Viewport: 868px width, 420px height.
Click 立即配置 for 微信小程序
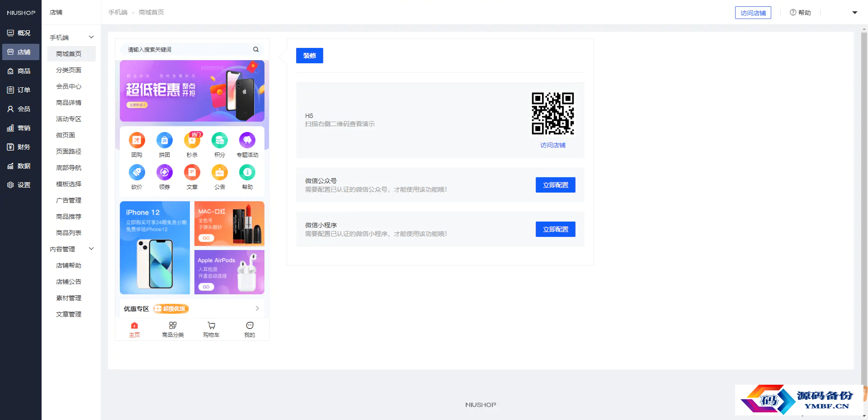pyautogui.click(x=556, y=229)
